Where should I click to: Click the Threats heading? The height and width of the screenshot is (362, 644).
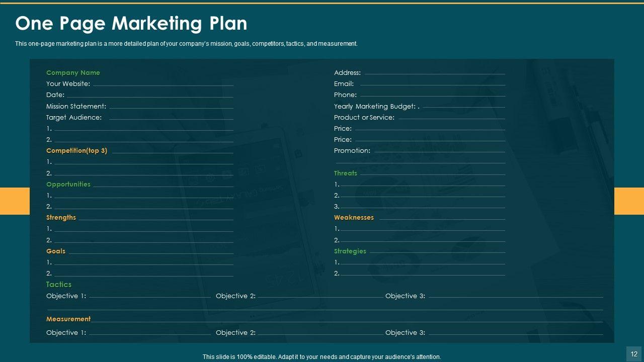click(346, 173)
